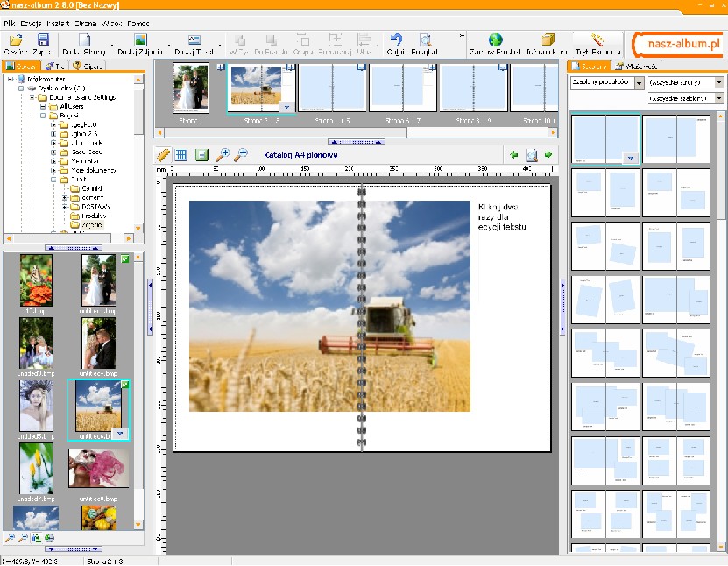This screenshot has height=566, width=728.
Task: Click the third icon below the image thumbnails
Action: [36, 538]
